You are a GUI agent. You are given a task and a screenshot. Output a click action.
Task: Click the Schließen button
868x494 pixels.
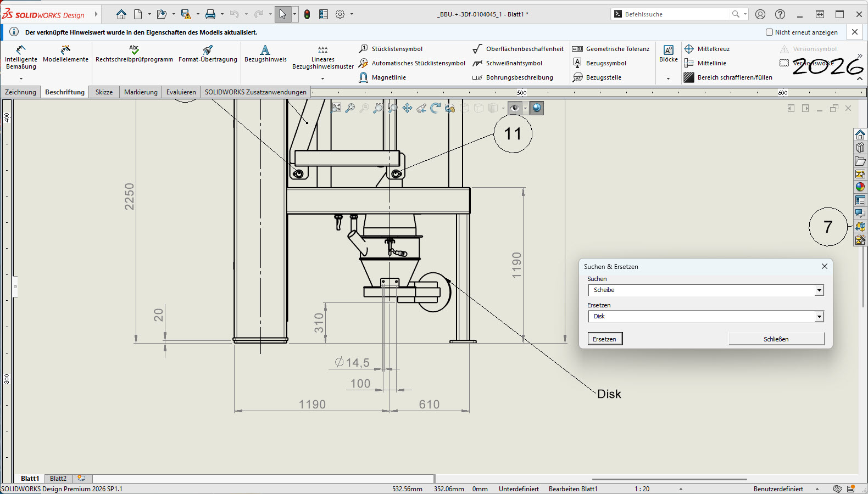point(776,339)
